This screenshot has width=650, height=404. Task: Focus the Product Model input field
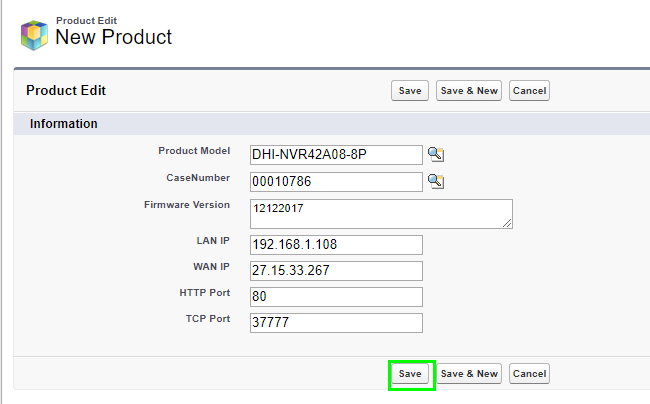336,154
